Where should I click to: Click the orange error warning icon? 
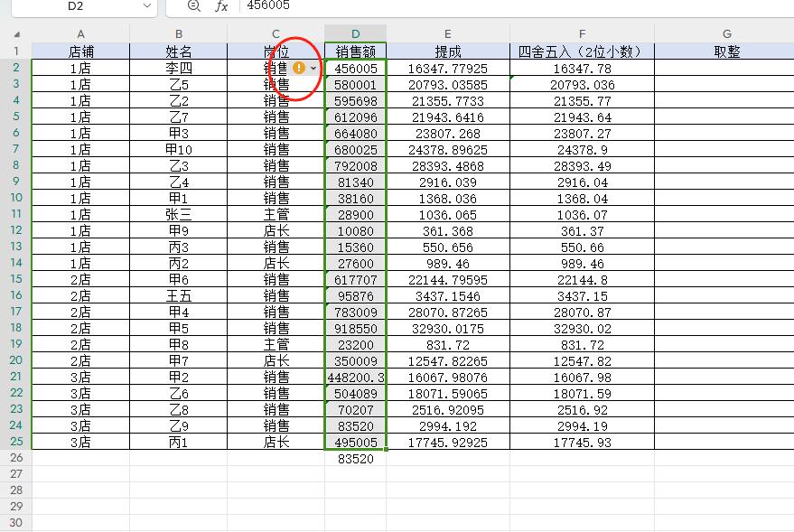(x=299, y=68)
